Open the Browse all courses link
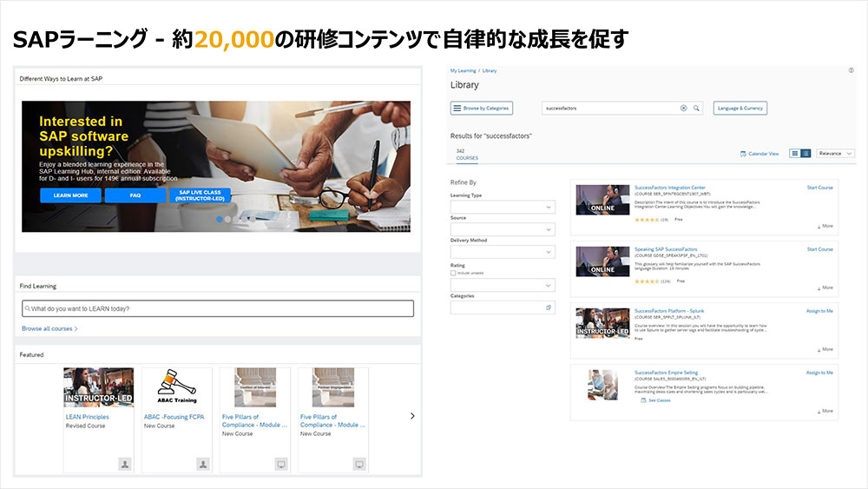 pos(49,328)
